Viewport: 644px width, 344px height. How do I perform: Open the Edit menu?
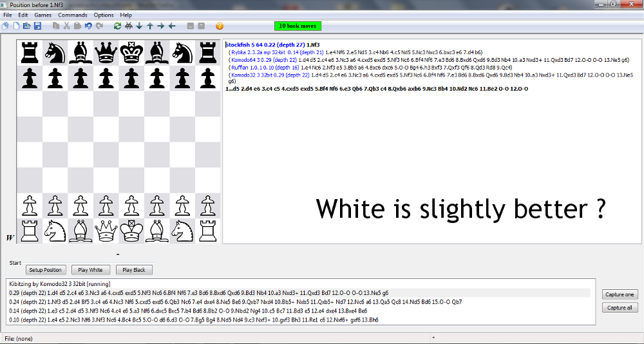click(x=23, y=15)
